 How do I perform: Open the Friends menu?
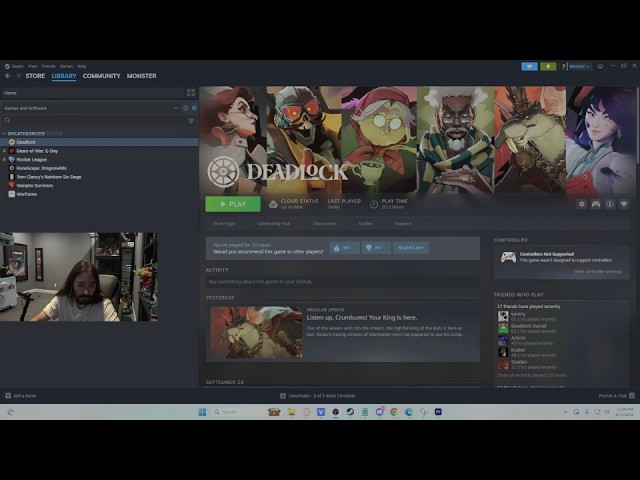(49, 66)
